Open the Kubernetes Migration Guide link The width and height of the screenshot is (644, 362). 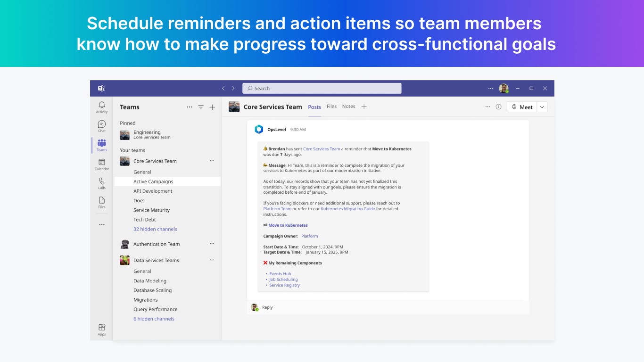348,209
